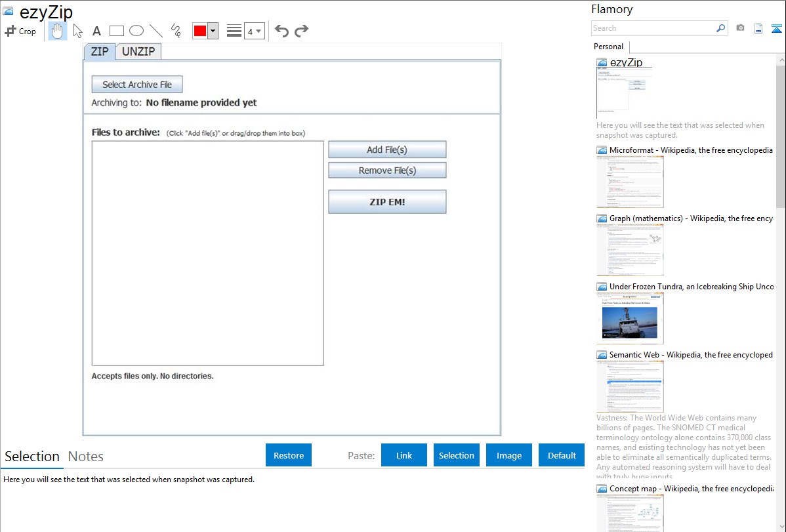Screen dimensions: 786x532
Task: Click the Paste Image button
Action: 508,455
